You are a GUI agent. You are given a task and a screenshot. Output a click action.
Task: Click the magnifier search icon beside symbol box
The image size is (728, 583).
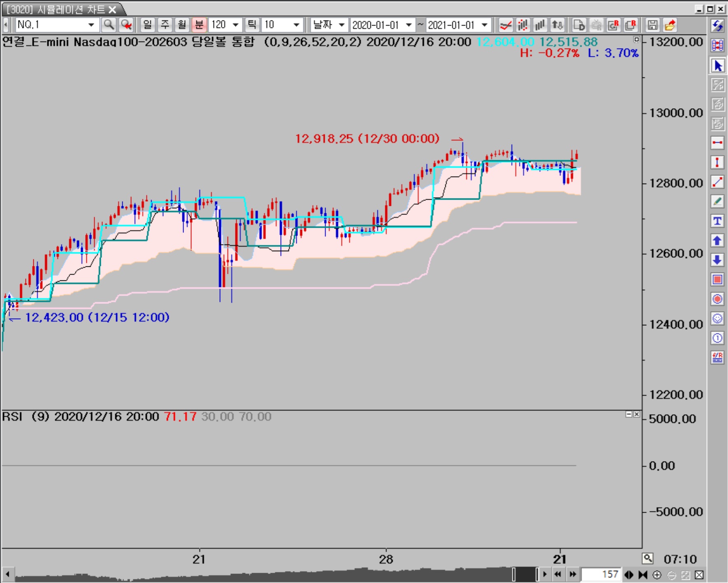tap(109, 25)
